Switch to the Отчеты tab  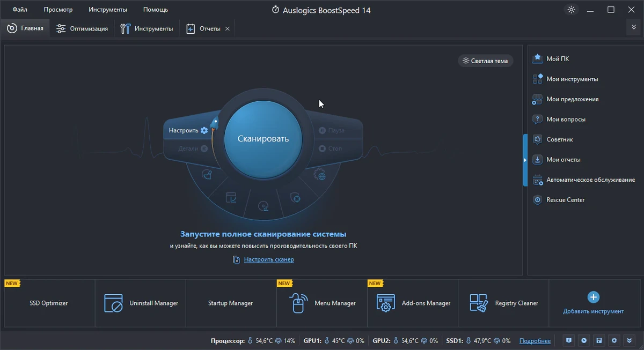coord(203,28)
